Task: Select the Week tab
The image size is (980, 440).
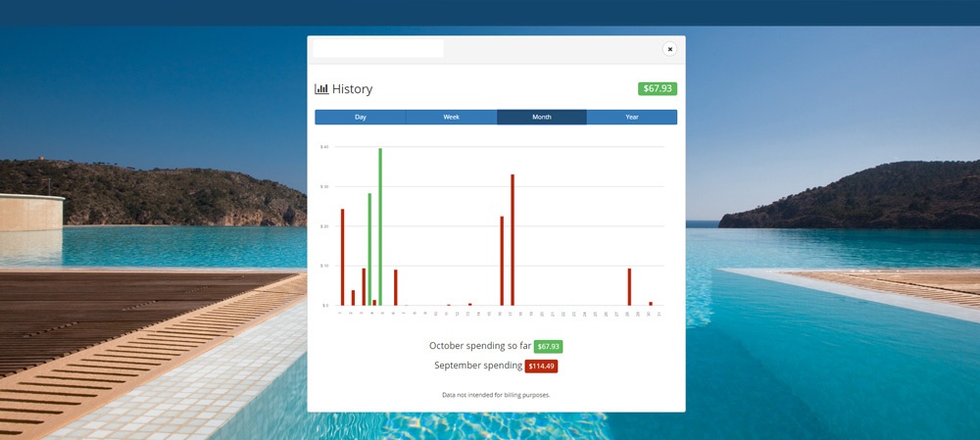Action: (451, 118)
